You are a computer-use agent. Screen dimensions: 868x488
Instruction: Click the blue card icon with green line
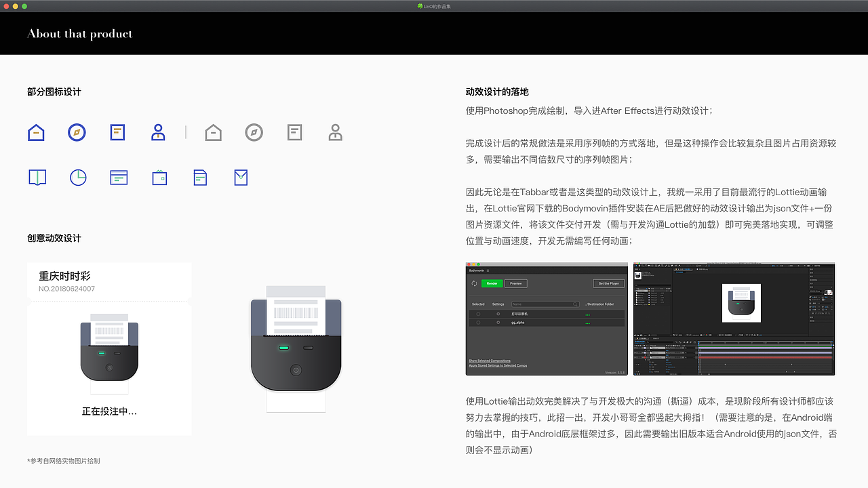pos(119,178)
